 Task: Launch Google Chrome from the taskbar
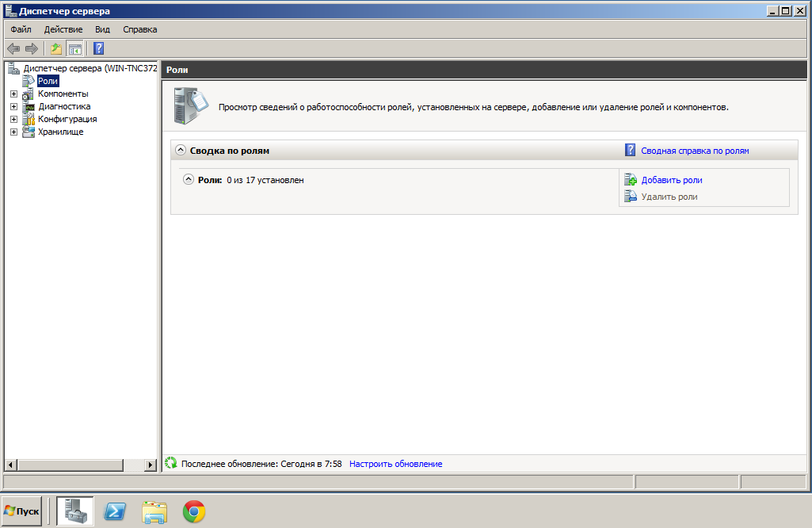coord(194,512)
